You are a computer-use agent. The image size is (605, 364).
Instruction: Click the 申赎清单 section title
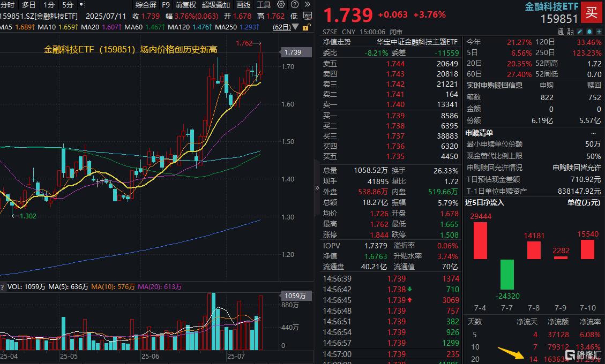479,133
